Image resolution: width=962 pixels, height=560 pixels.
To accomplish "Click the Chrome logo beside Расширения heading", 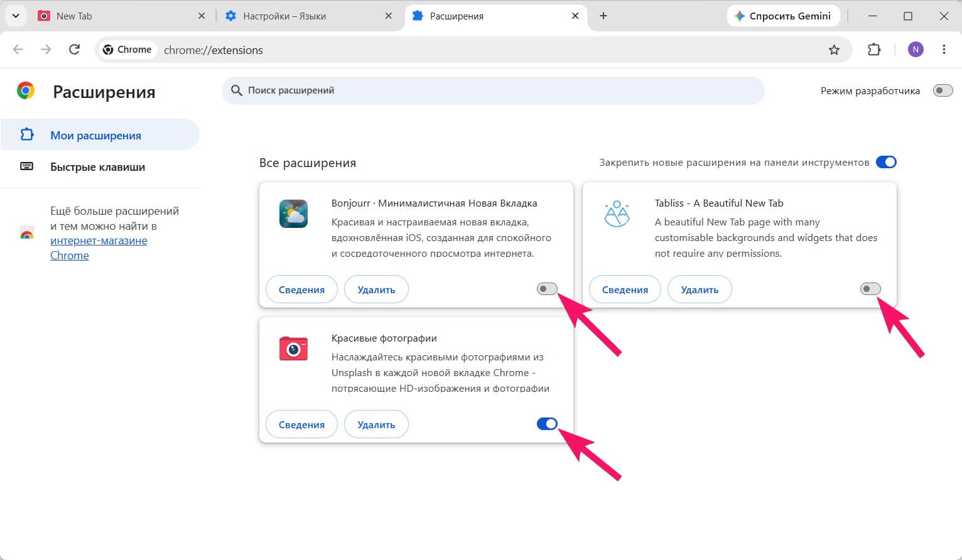I will pos(26,91).
